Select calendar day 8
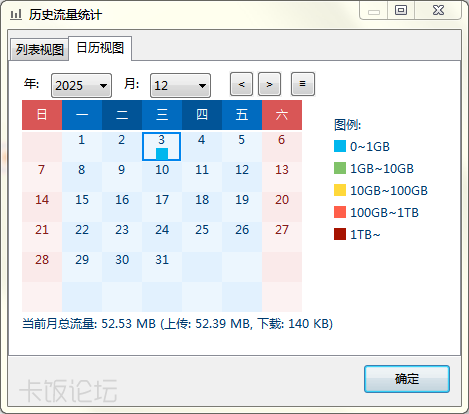 82,177
